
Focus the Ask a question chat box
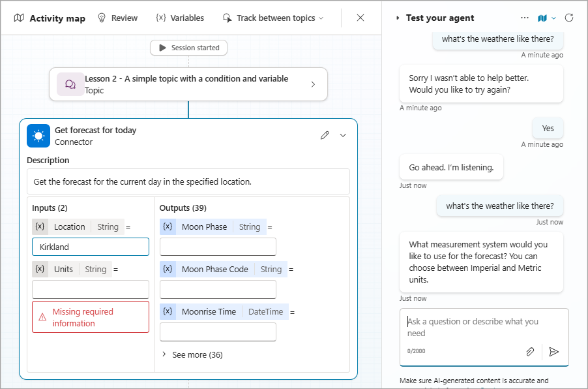[482, 327]
